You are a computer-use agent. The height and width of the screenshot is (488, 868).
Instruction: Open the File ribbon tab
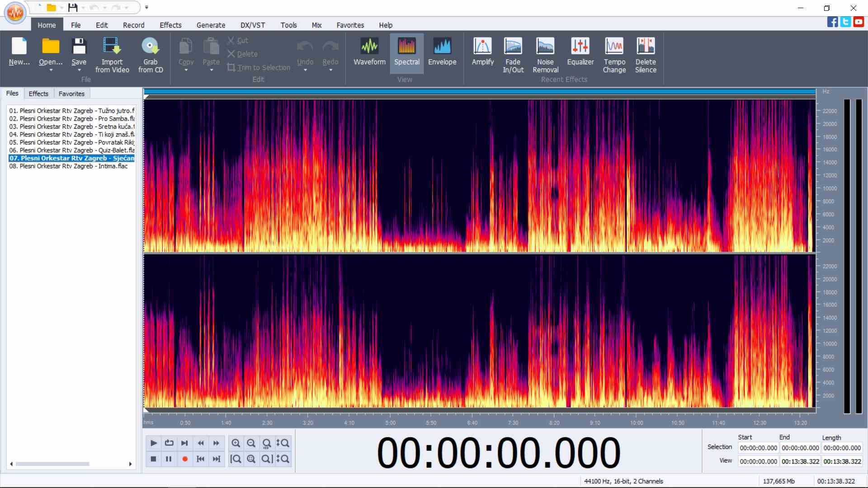click(x=75, y=25)
